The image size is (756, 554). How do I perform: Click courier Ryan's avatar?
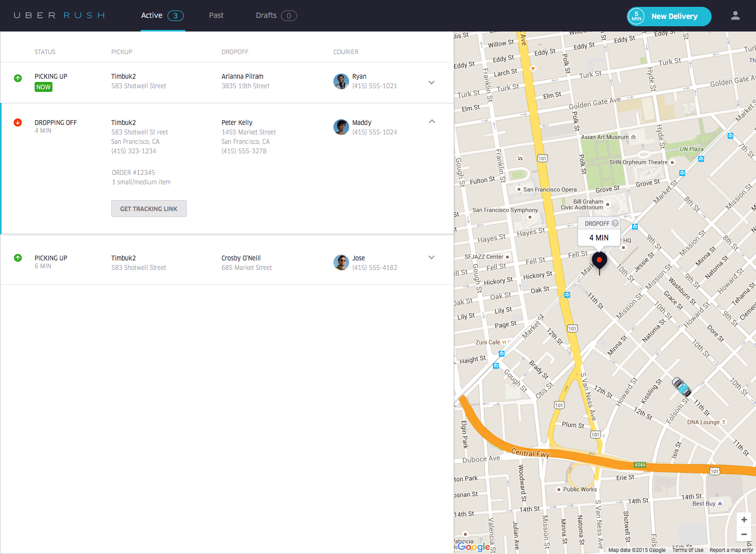341,81
